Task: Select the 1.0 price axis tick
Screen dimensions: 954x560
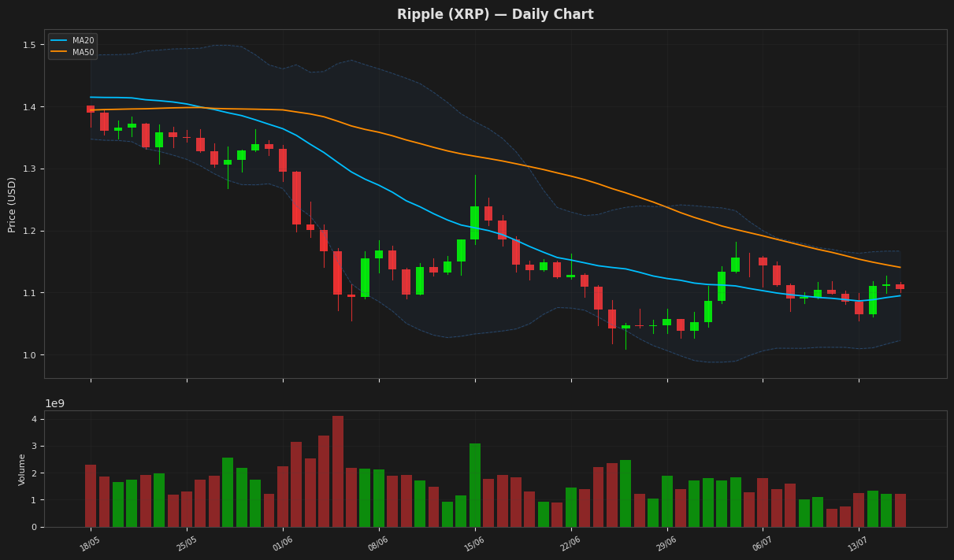Action: click(28, 355)
